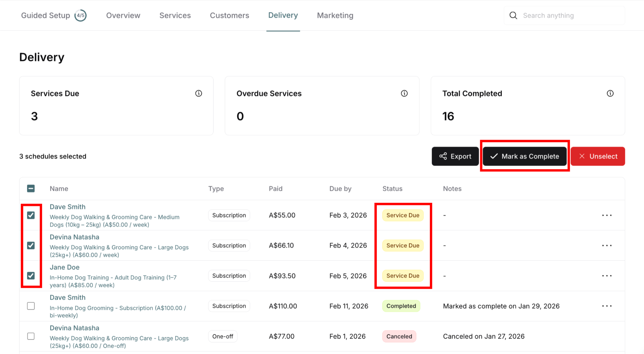The width and height of the screenshot is (644, 354).
Task: Toggle the select-all header checkbox
Action: (31, 189)
